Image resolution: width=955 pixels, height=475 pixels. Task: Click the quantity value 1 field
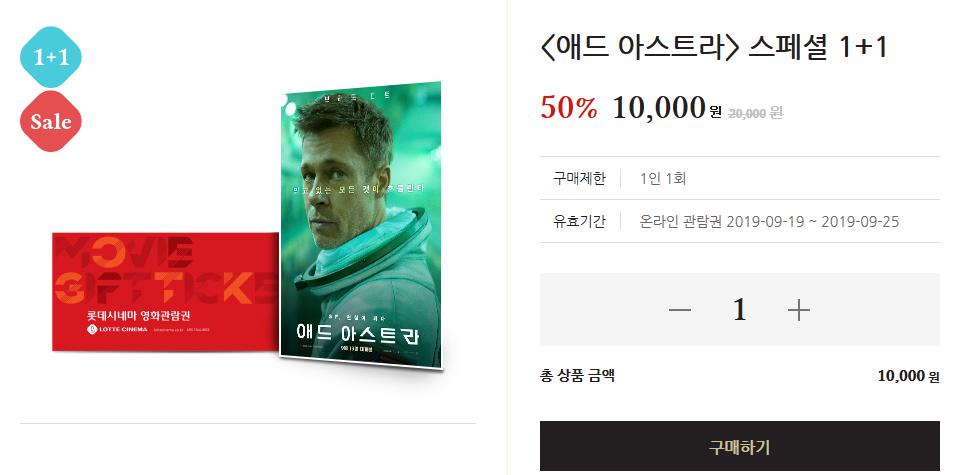tap(739, 310)
